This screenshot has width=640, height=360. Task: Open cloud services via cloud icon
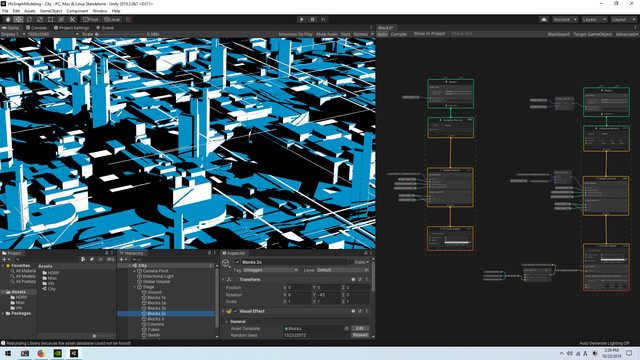544,19
